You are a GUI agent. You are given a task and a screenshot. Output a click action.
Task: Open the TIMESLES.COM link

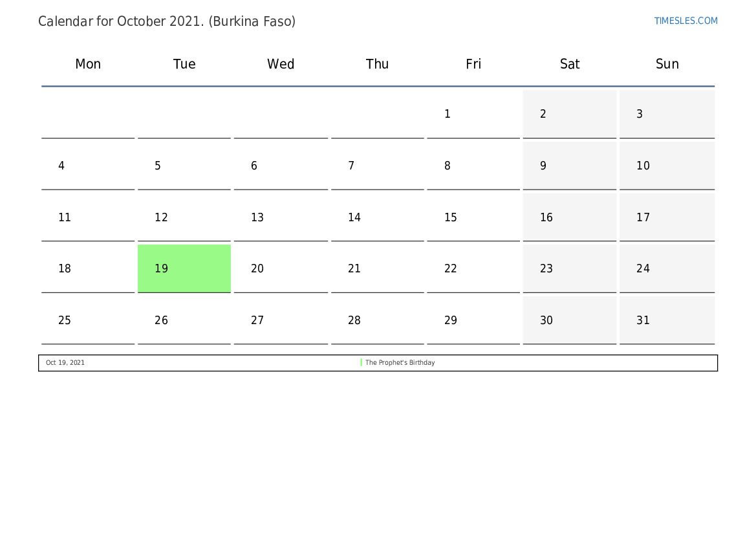click(686, 21)
